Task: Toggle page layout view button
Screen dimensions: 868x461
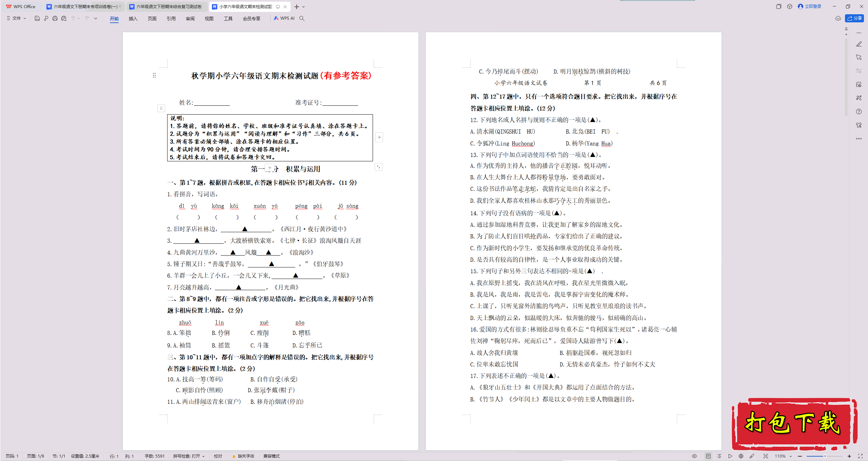Action: coord(708,456)
